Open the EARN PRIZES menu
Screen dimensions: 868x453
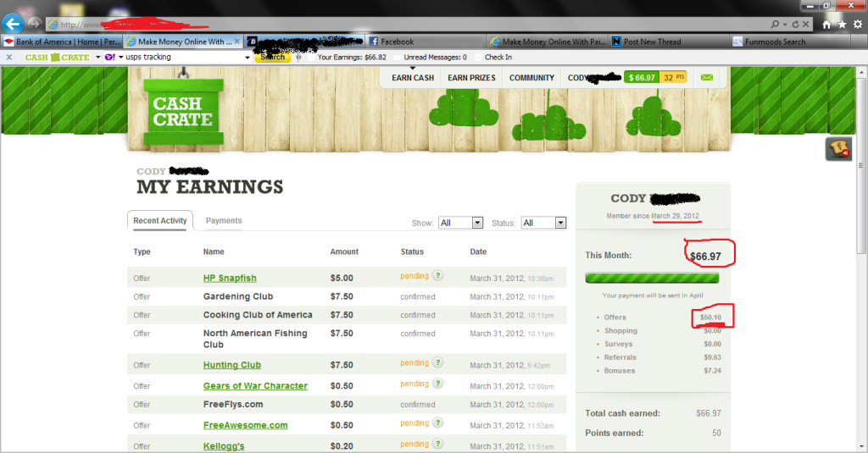[x=471, y=78]
